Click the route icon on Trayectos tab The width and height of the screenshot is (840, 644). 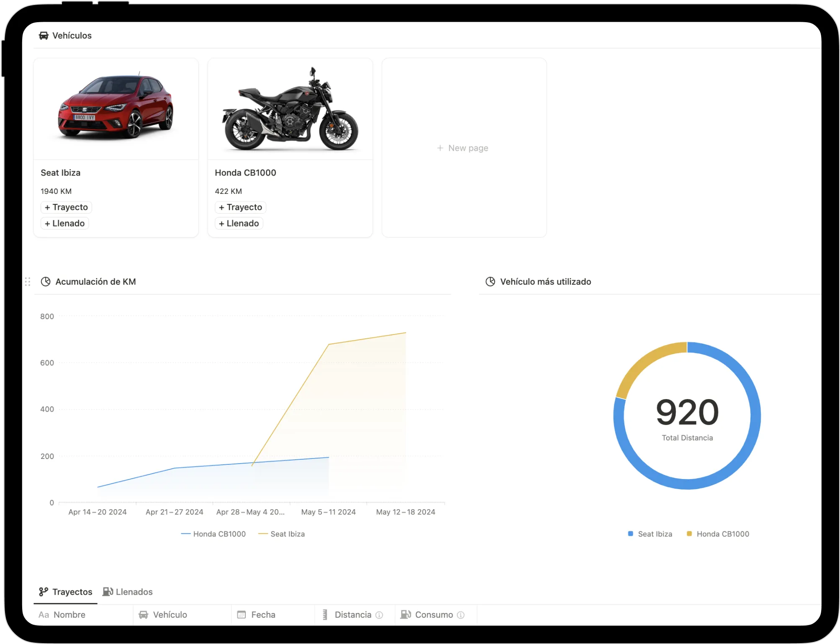pyautogui.click(x=44, y=592)
